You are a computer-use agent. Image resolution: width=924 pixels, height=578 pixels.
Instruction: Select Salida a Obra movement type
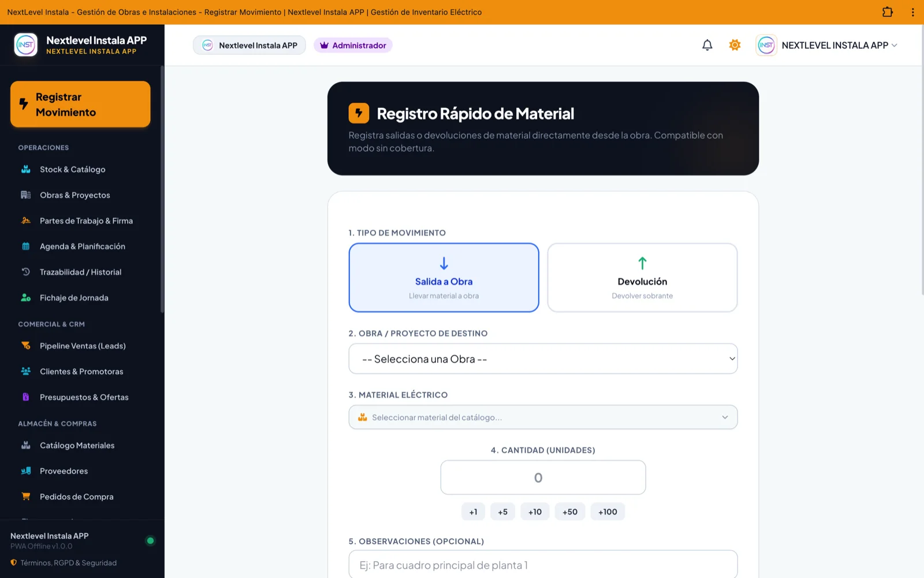(444, 278)
